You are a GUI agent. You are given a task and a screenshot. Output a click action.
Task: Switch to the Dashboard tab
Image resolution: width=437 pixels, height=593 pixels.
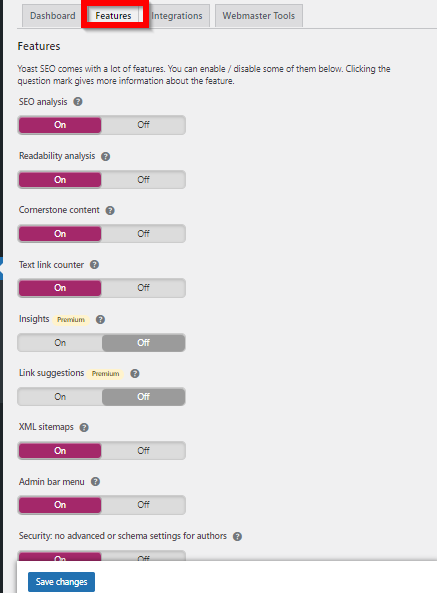pos(53,16)
